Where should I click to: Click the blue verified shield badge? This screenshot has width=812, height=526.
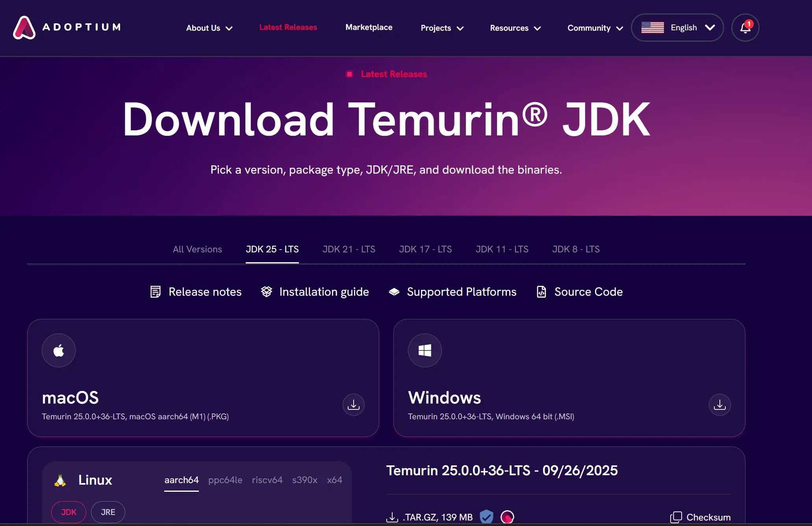pos(486,517)
